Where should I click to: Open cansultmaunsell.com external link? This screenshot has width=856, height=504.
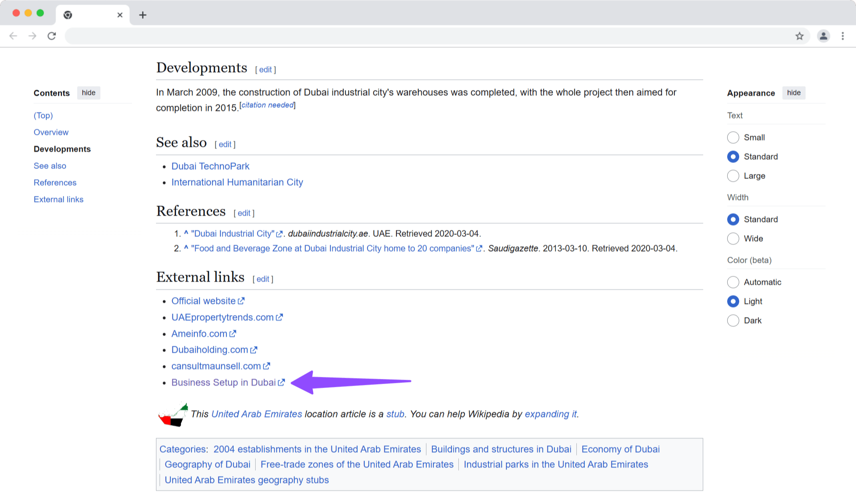(x=216, y=366)
